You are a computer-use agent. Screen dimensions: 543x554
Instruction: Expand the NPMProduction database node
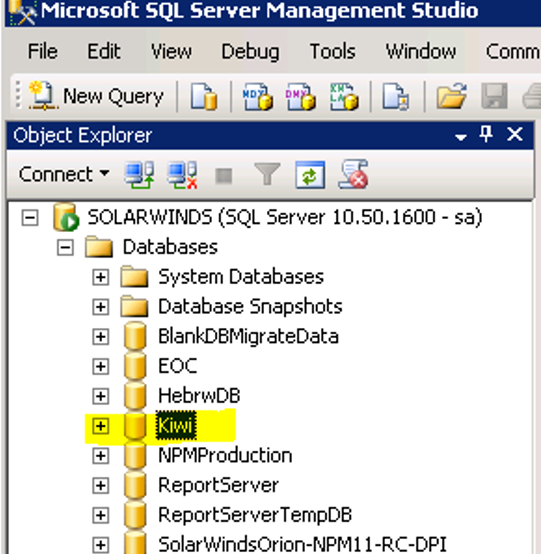[101, 456]
